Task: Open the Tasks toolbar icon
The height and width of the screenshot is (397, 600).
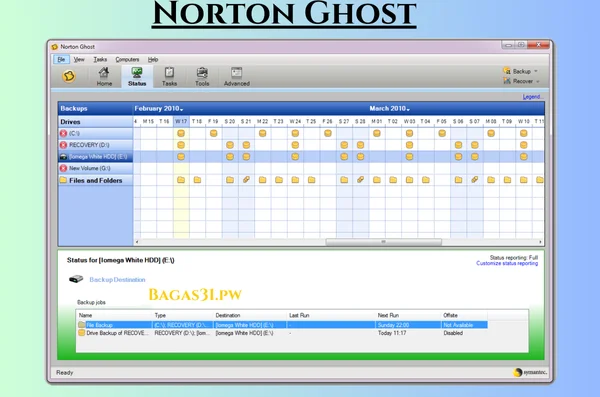Action: (x=169, y=76)
